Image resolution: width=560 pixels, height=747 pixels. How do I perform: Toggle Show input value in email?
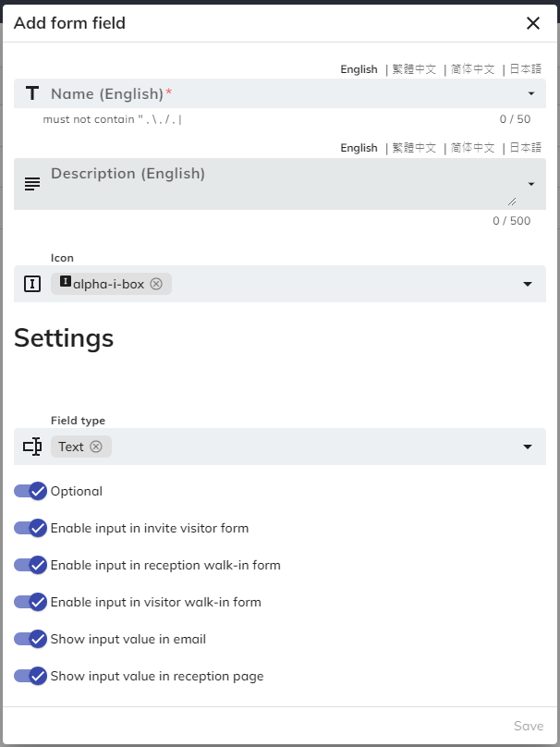[30, 639]
